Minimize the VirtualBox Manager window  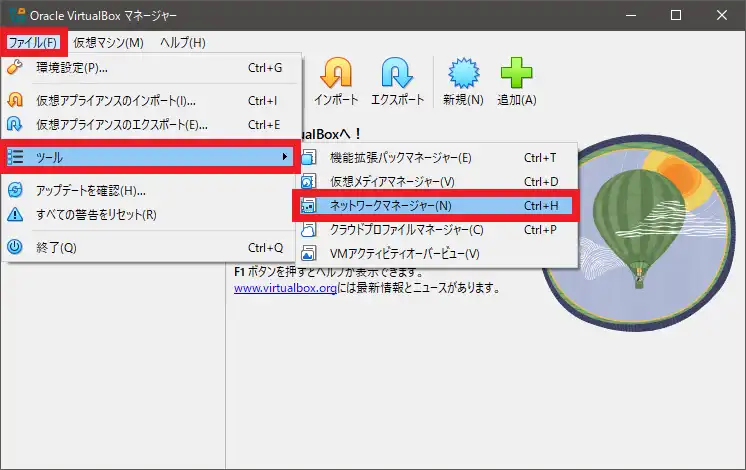tap(631, 15)
